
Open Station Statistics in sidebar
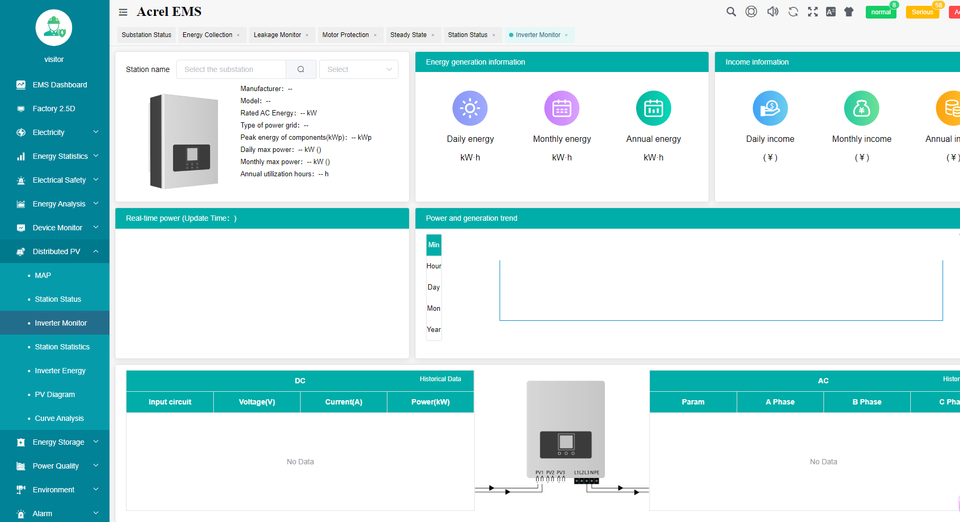(x=62, y=347)
